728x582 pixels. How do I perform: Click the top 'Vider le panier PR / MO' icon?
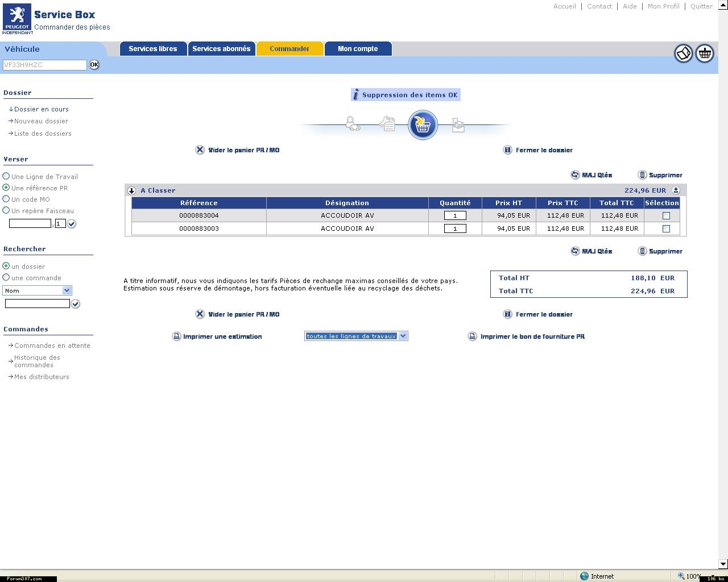[x=200, y=150]
